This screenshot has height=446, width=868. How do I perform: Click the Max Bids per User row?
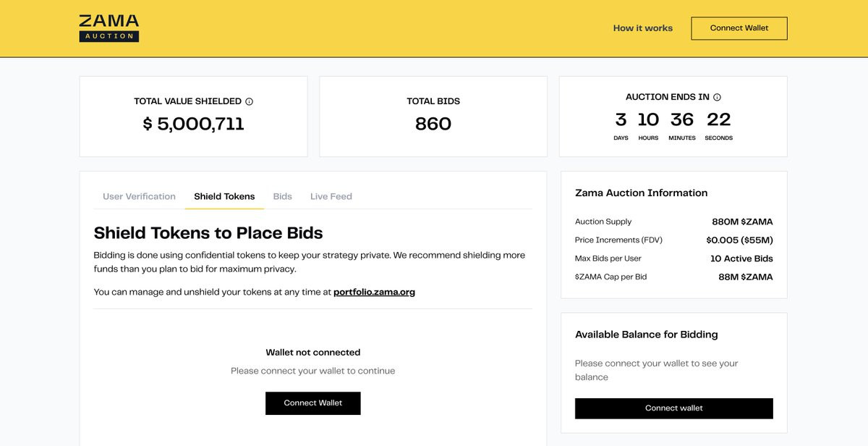[674, 258]
